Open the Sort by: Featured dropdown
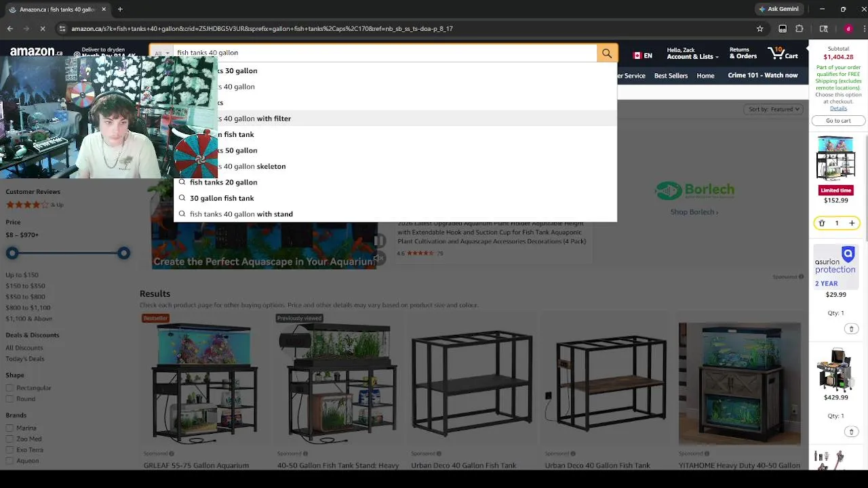Image resolution: width=868 pixels, height=488 pixels. [x=774, y=109]
